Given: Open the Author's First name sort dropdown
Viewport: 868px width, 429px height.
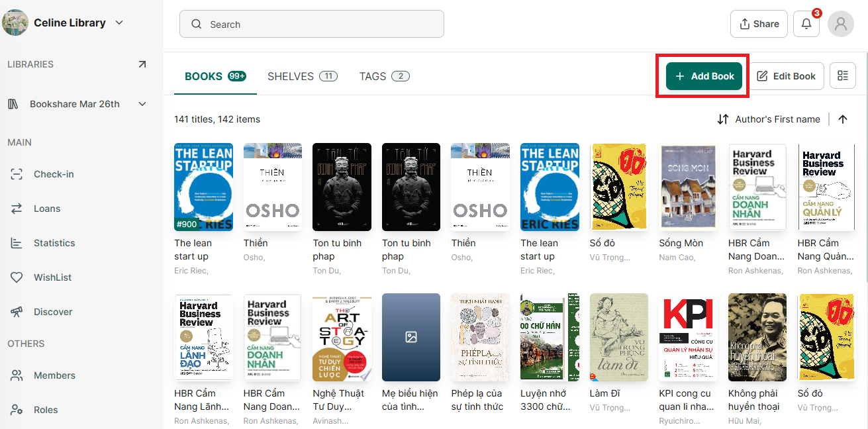Looking at the screenshot, I should click(769, 119).
